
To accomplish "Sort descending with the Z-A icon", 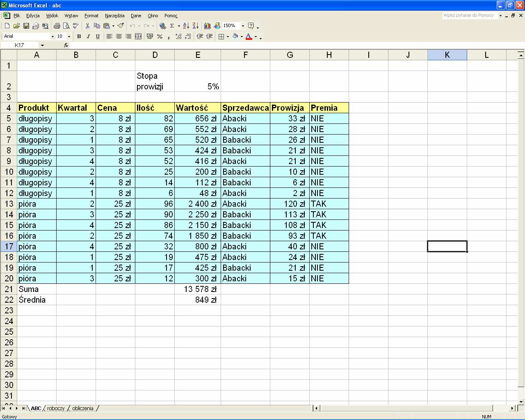I will (x=196, y=26).
